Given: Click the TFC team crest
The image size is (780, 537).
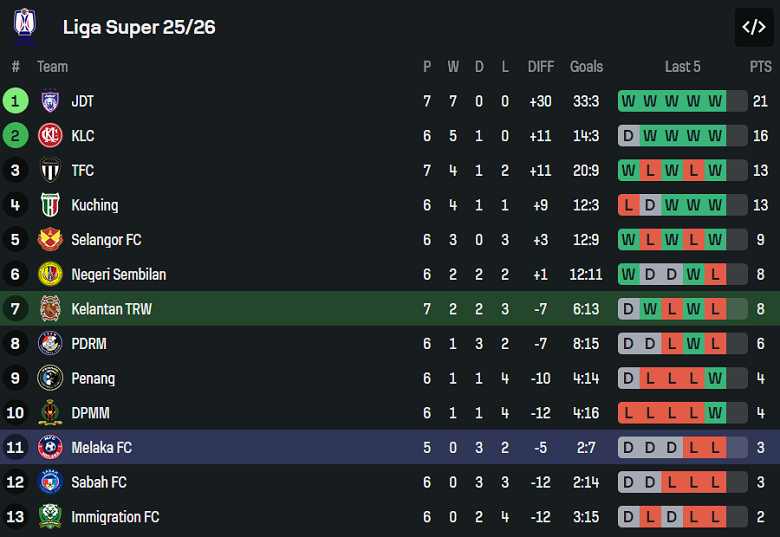Looking at the screenshot, I should [50, 170].
